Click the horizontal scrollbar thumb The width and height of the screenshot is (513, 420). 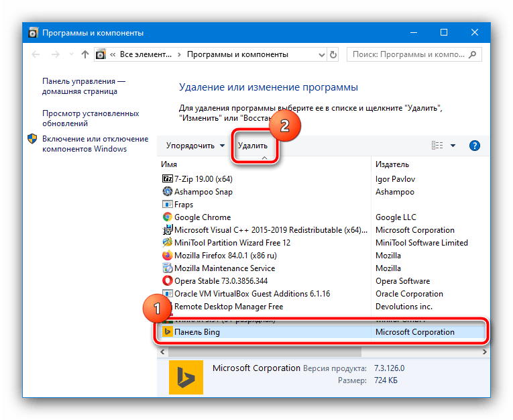265,352
